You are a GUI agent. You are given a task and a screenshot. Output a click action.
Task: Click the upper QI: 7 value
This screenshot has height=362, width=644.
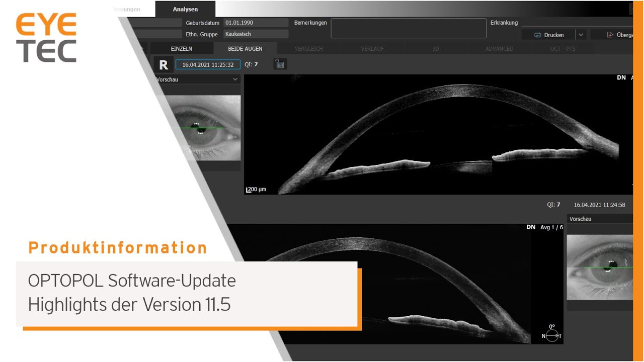click(x=251, y=64)
